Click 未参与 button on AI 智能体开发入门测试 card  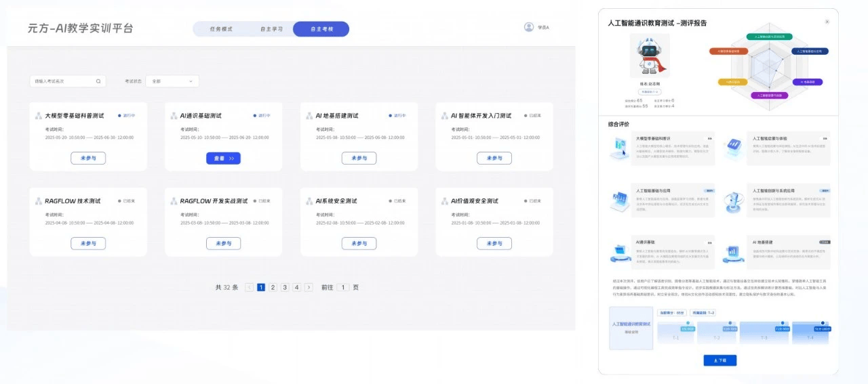point(494,158)
